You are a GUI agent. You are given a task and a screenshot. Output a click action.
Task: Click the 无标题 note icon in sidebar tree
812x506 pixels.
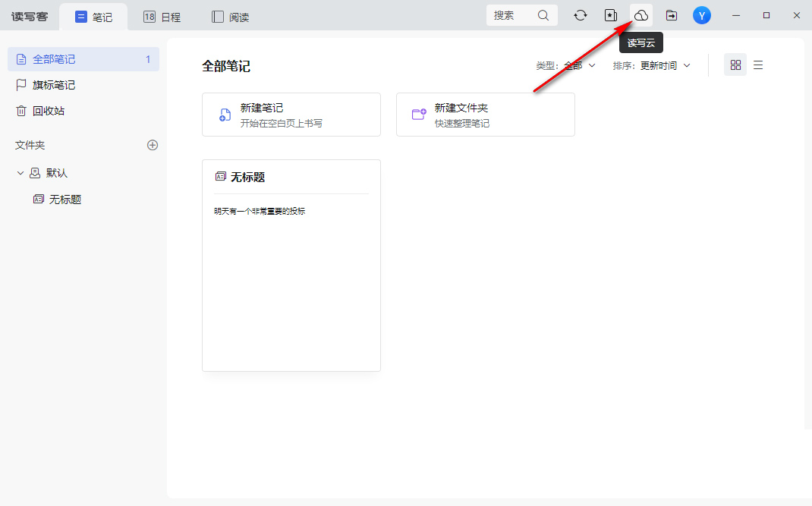click(x=38, y=199)
